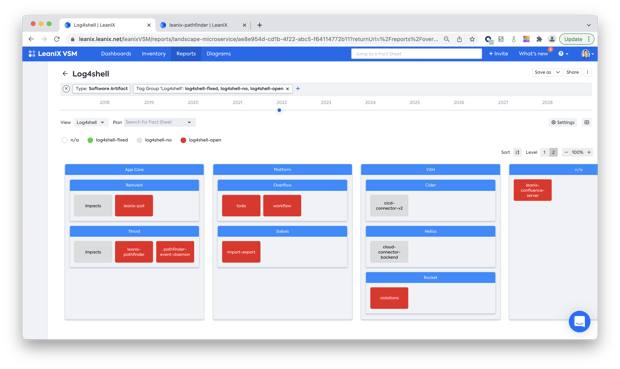The width and height of the screenshot is (620, 369).
Task: Go back using the arrow beside Log4shell title
Action: pyautogui.click(x=65, y=74)
